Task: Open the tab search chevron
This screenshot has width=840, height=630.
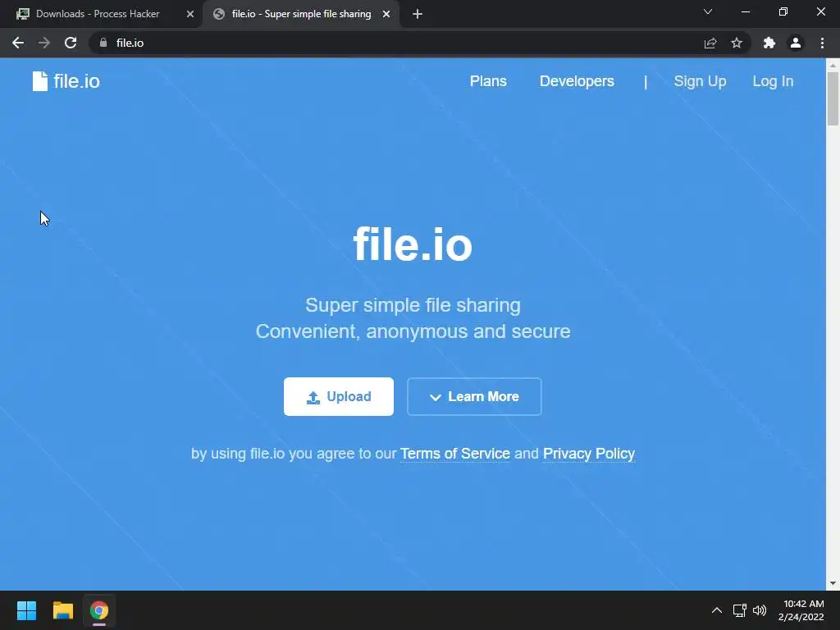Action: 708,11
